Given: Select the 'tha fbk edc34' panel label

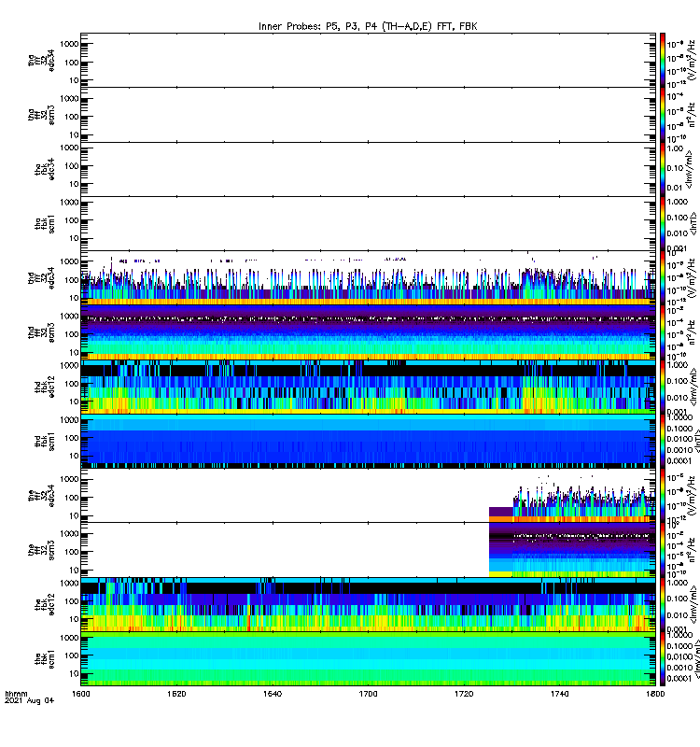Looking at the screenshot, I should tap(45, 170).
